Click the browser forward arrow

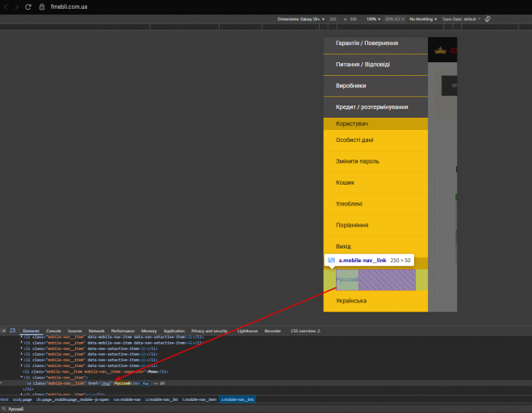pyautogui.click(x=16, y=6)
